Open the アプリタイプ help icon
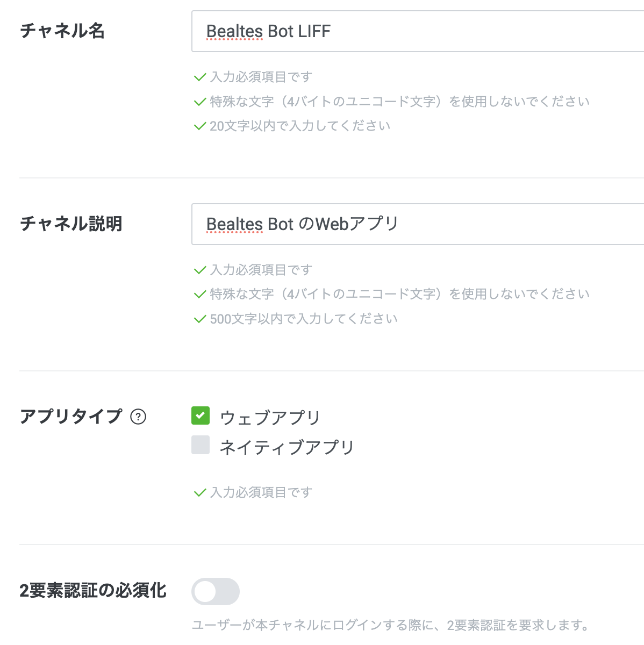Image resolution: width=644 pixels, height=645 pixels. pyautogui.click(x=139, y=416)
